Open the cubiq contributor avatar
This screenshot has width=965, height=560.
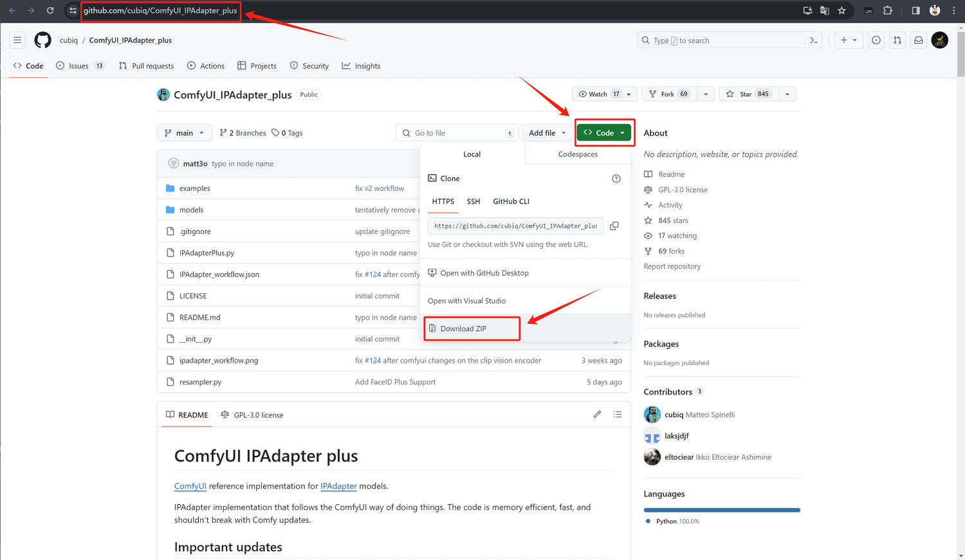click(x=652, y=415)
